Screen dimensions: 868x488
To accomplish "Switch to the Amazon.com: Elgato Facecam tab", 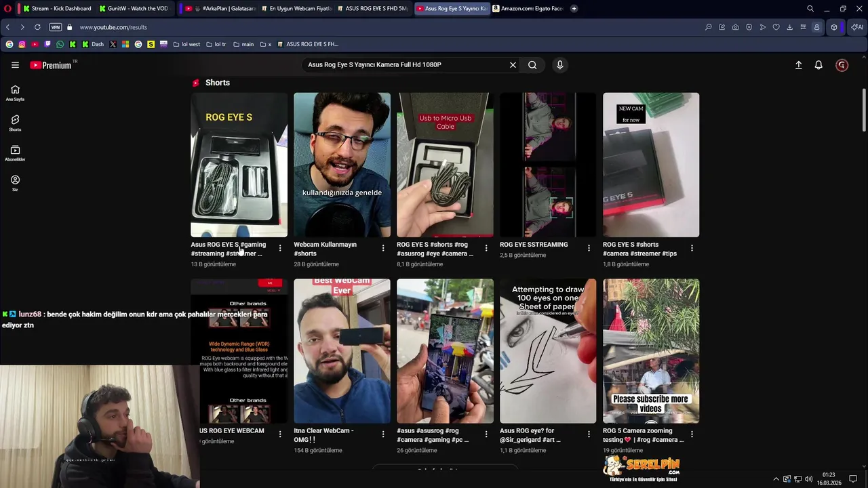I will tap(528, 9).
